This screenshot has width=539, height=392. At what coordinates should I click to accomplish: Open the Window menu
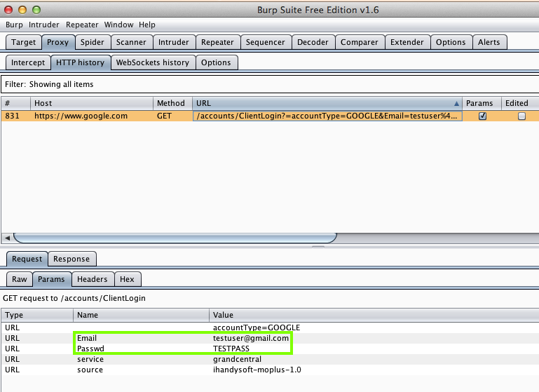[x=118, y=25]
